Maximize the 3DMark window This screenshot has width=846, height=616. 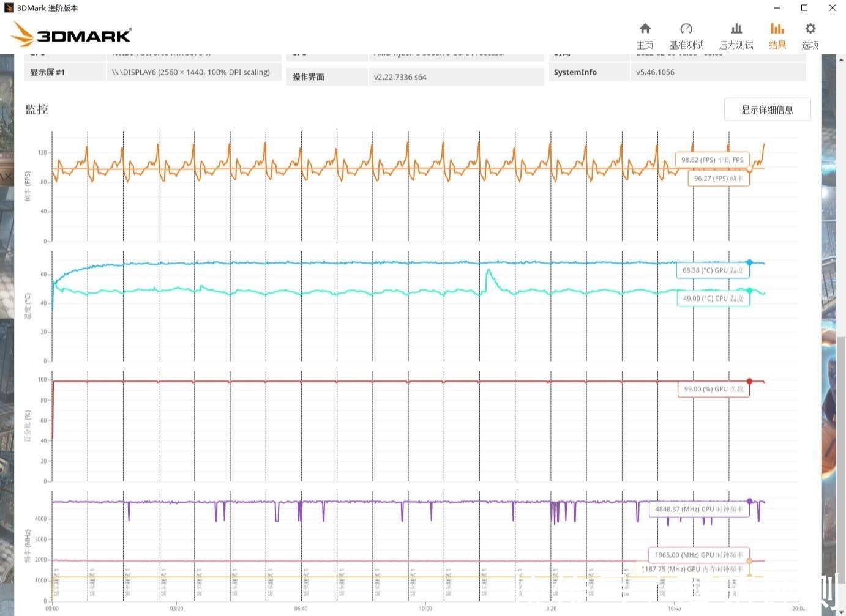click(804, 8)
